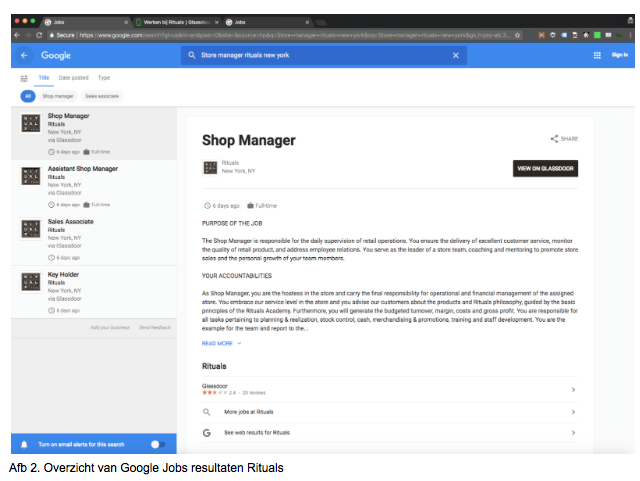The height and width of the screenshot is (481, 640).
Task: Click browser forward arrow
Action: tap(28, 35)
